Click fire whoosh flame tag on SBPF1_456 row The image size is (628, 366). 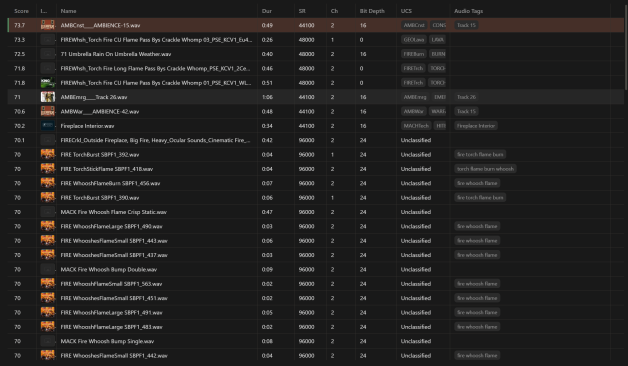[477, 183]
